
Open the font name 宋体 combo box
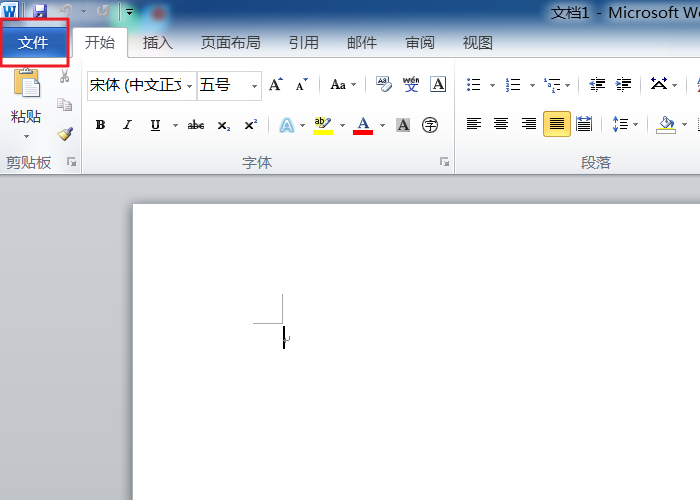(142, 85)
